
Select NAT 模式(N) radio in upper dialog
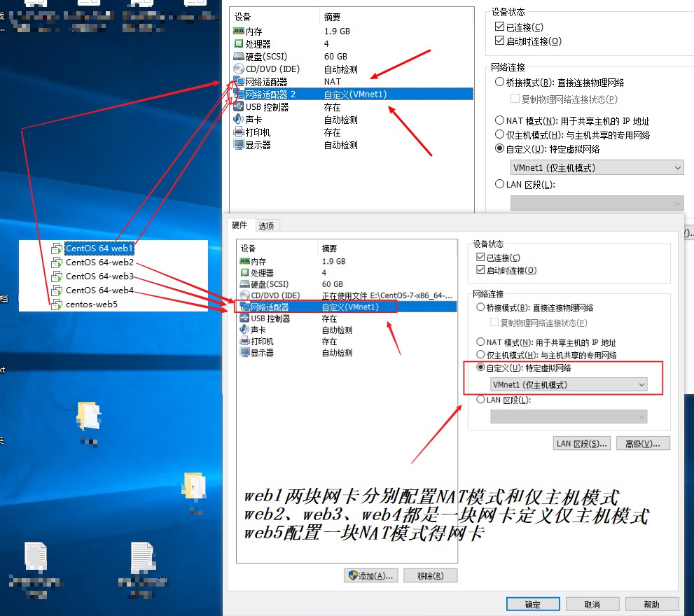click(500, 120)
